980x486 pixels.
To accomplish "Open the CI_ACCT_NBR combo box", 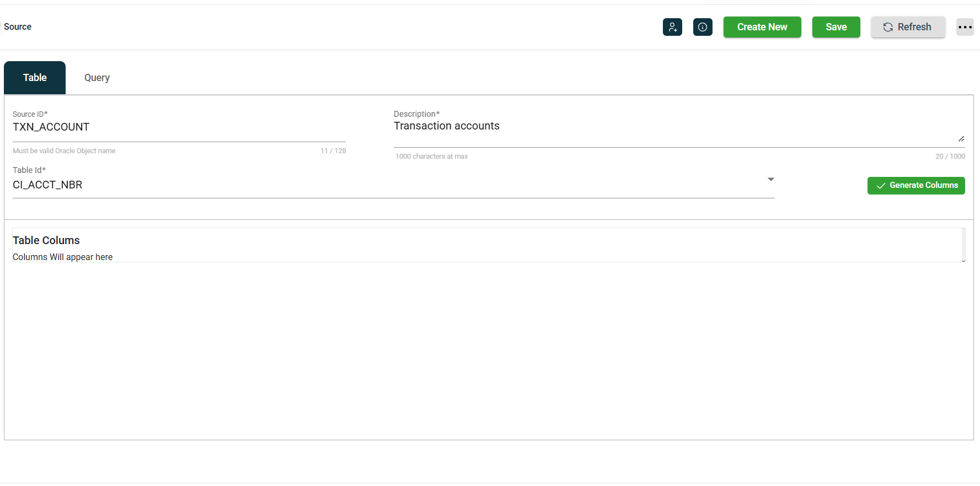I will click(386, 185).
